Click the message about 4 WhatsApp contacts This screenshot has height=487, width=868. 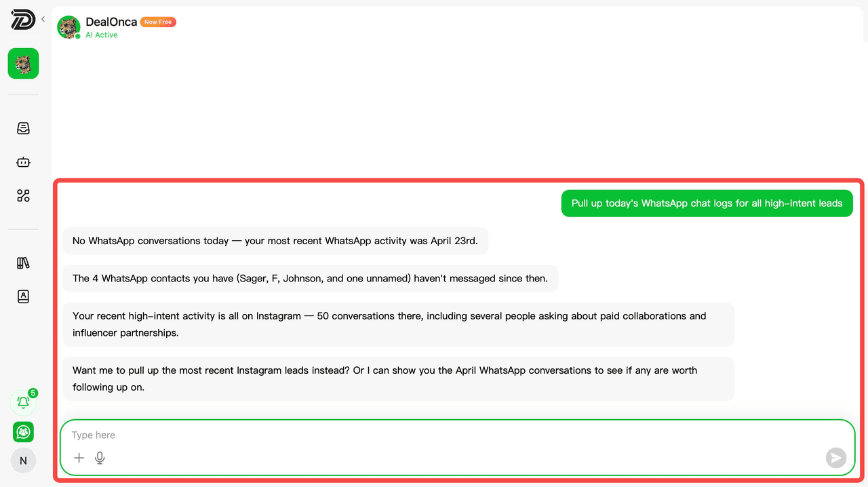(x=310, y=278)
